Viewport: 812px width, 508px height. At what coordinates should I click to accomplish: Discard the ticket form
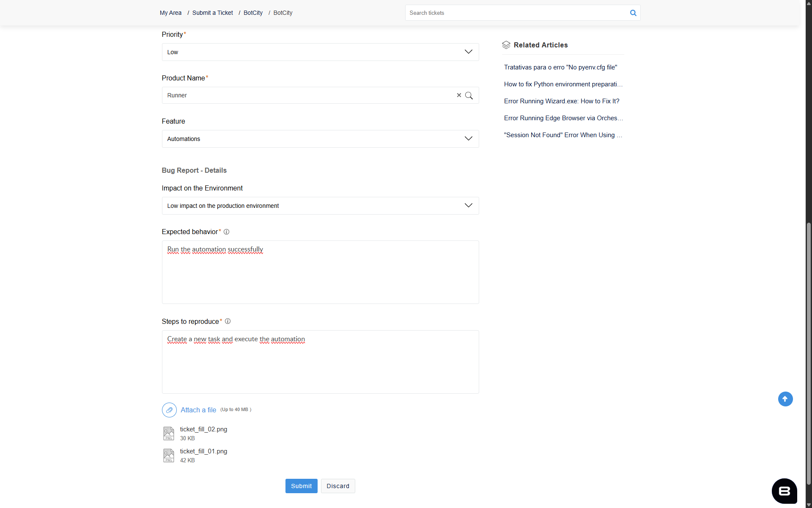pyautogui.click(x=338, y=486)
